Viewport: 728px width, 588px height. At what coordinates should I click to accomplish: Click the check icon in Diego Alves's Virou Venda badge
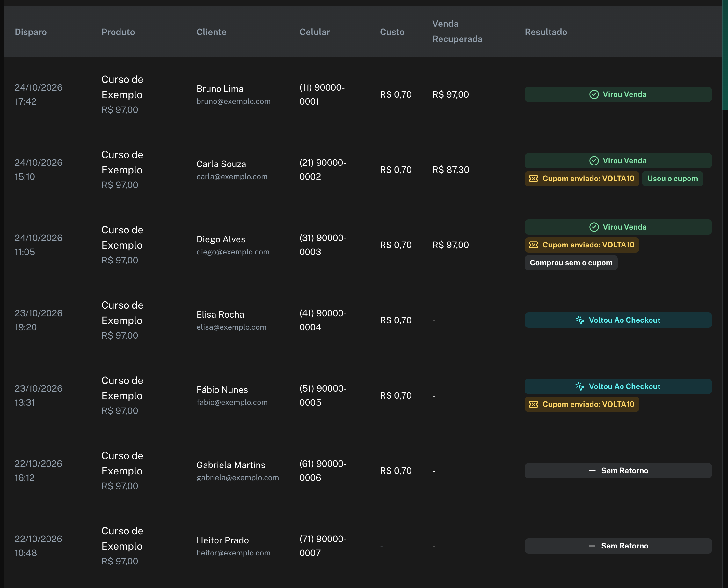pyautogui.click(x=594, y=227)
